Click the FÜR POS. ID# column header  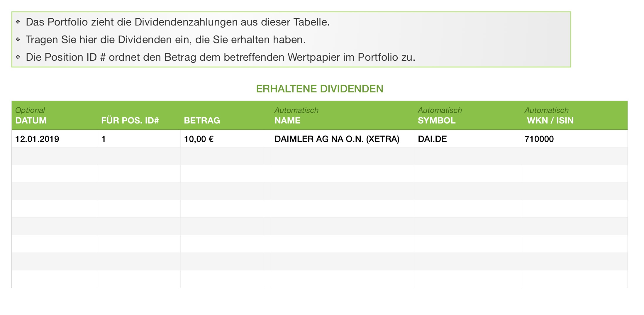click(130, 121)
